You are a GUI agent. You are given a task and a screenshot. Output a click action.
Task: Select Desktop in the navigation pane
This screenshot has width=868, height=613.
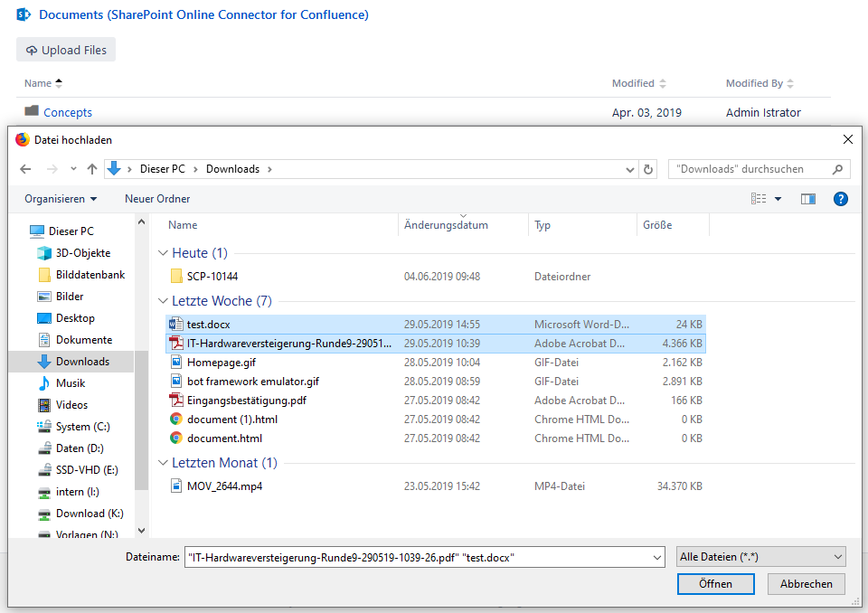point(75,318)
